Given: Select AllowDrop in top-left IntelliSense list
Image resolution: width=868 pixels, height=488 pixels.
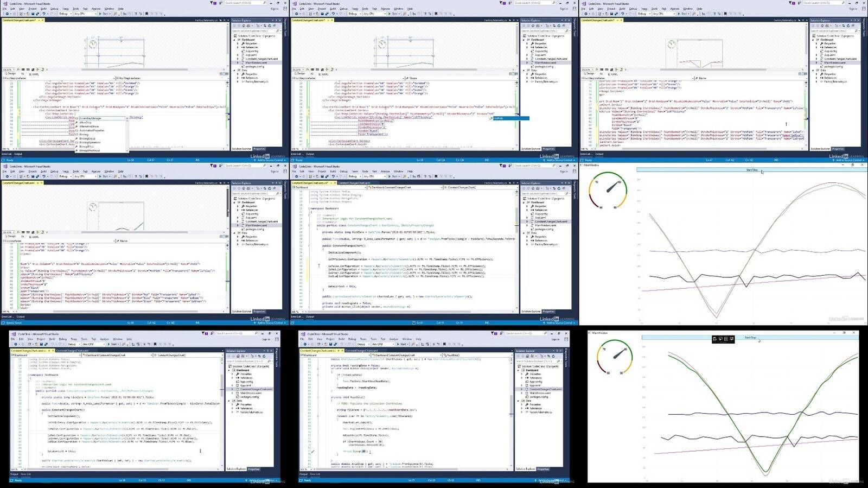Looking at the screenshot, I should [x=85, y=122].
